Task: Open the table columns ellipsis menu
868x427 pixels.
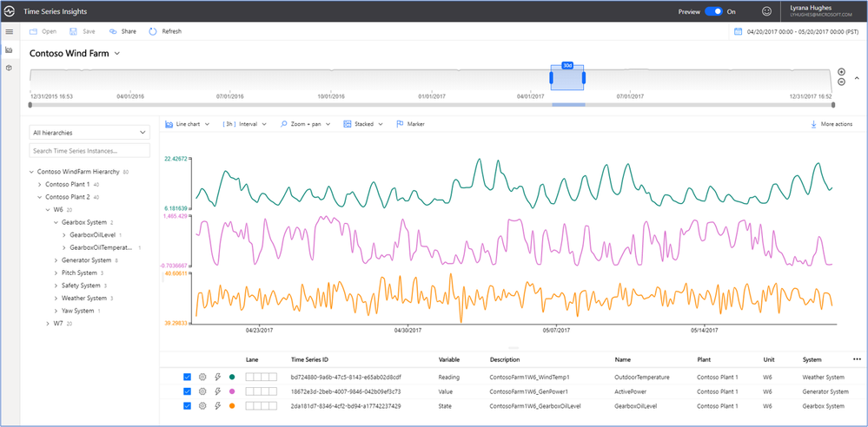Action: pyautogui.click(x=857, y=359)
